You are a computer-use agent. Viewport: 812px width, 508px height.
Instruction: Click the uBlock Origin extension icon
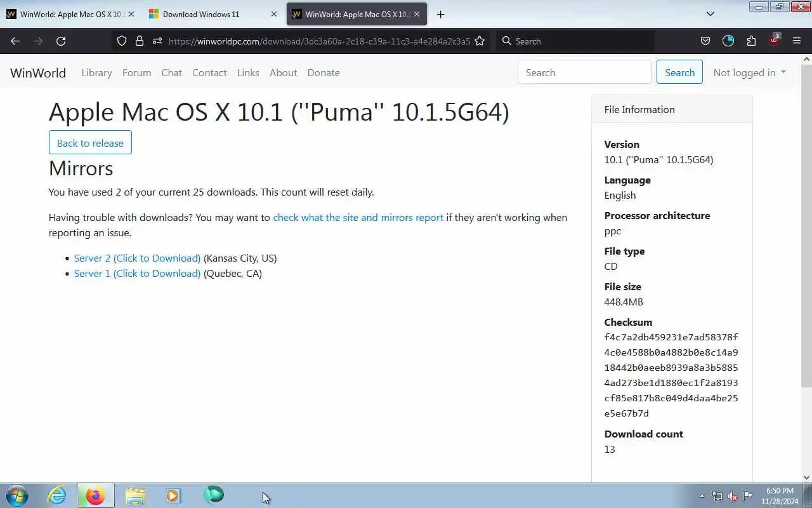pos(775,40)
